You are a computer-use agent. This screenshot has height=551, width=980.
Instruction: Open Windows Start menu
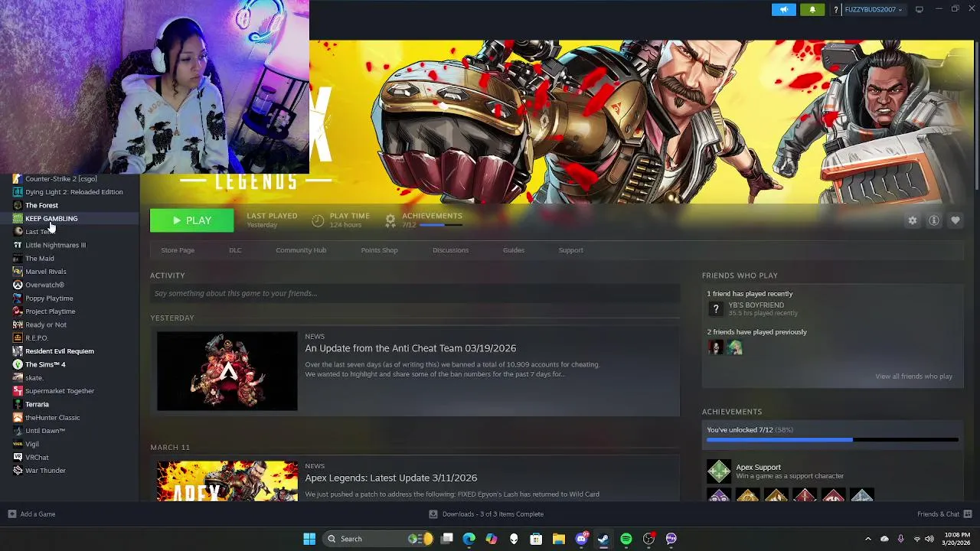(x=309, y=539)
